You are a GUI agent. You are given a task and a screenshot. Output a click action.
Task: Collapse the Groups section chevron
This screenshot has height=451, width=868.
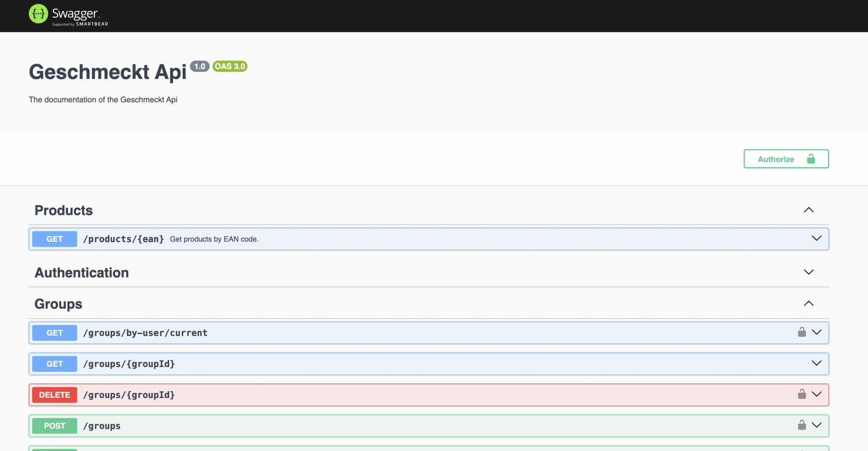pos(808,303)
